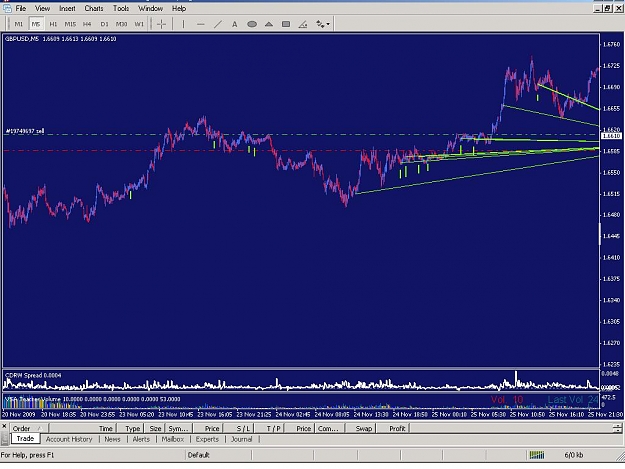Click the connection status bars icon
The height and width of the screenshot is (469, 625).
[x=537, y=455]
